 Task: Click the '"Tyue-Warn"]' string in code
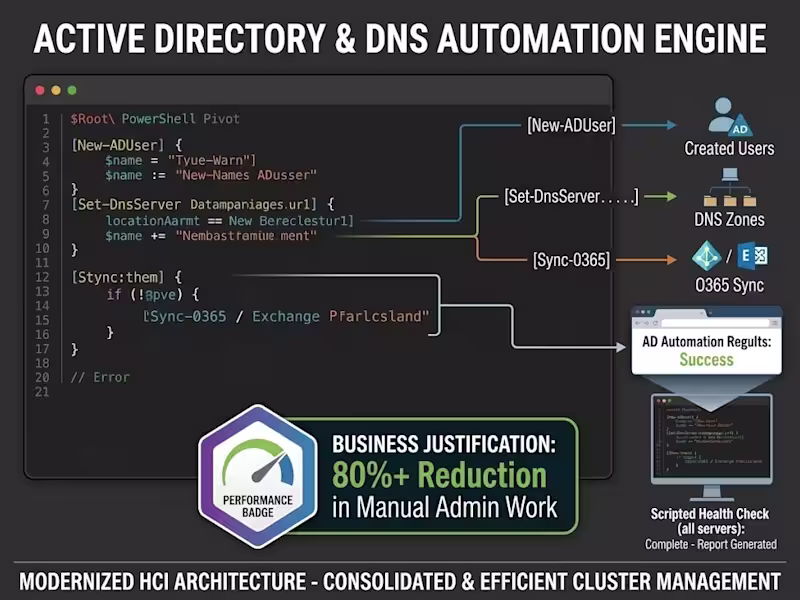pyautogui.click(x=212, y=160)
